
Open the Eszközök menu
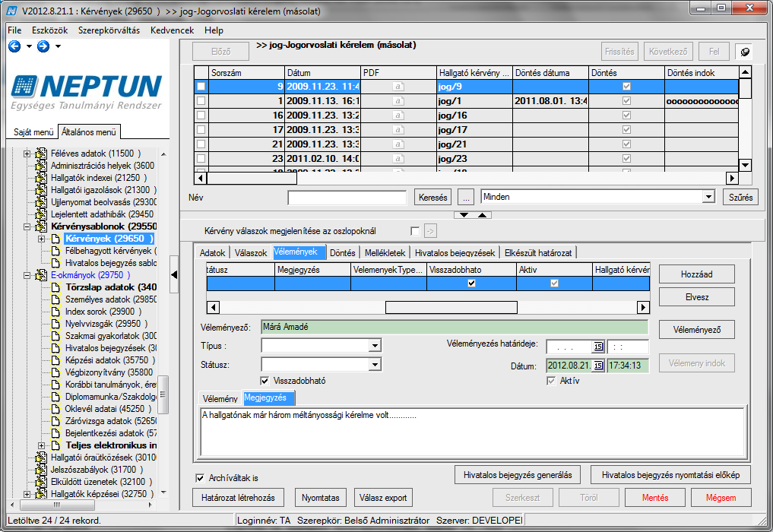pos(50,30)
